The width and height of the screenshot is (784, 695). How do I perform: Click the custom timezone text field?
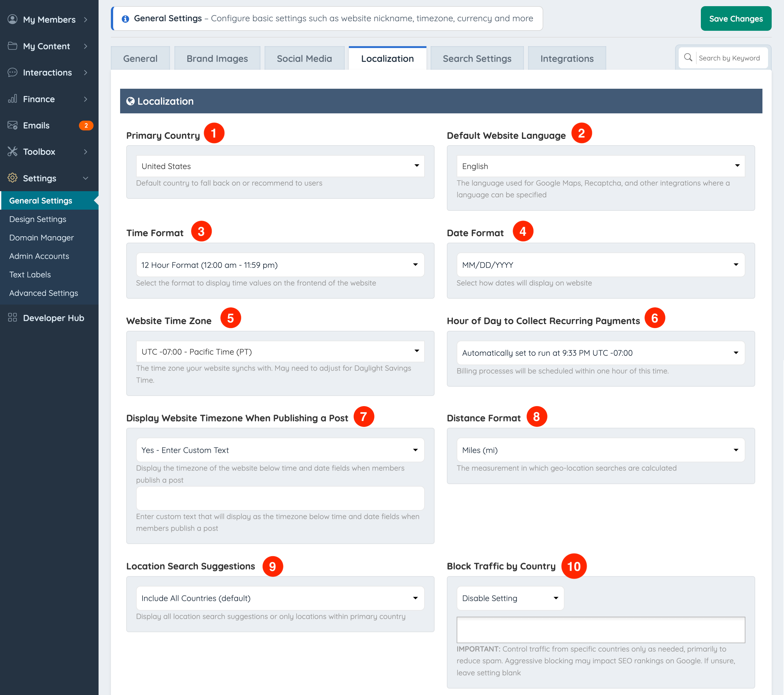click(280, 498)
